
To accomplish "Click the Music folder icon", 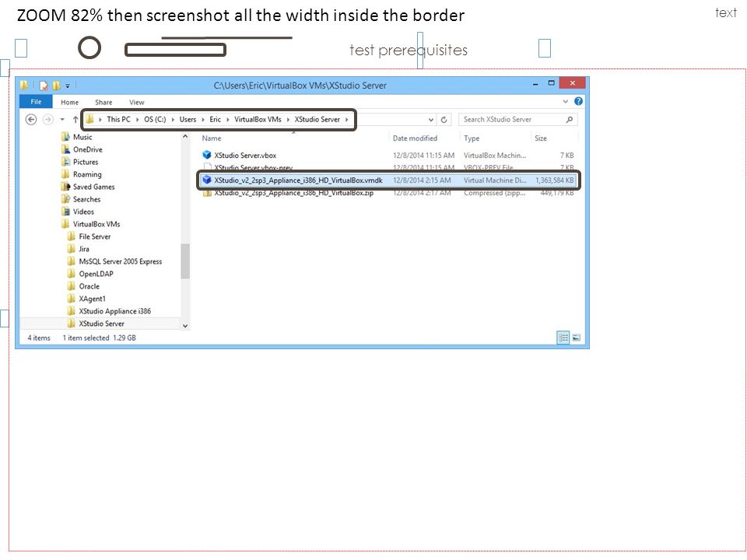I will click(65, 137).
